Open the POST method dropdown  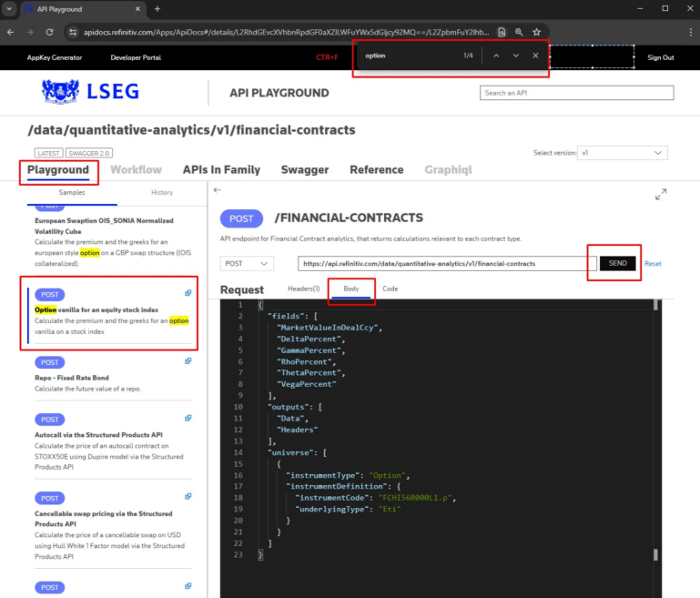coord(247,263)
